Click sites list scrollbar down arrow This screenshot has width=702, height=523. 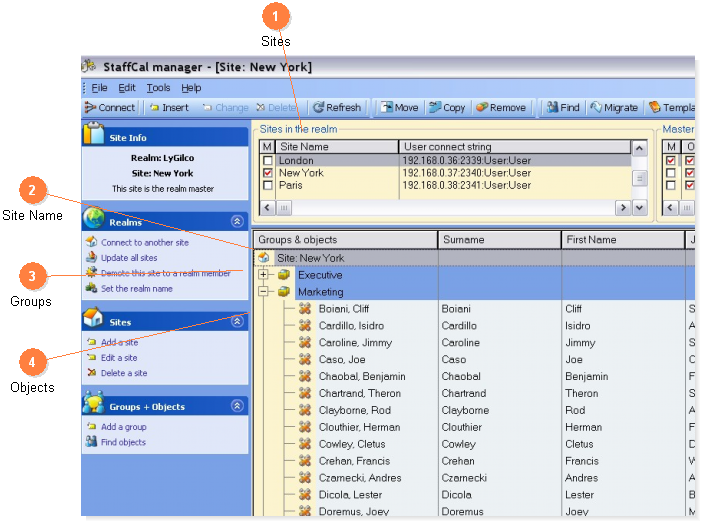pos(639,207)
